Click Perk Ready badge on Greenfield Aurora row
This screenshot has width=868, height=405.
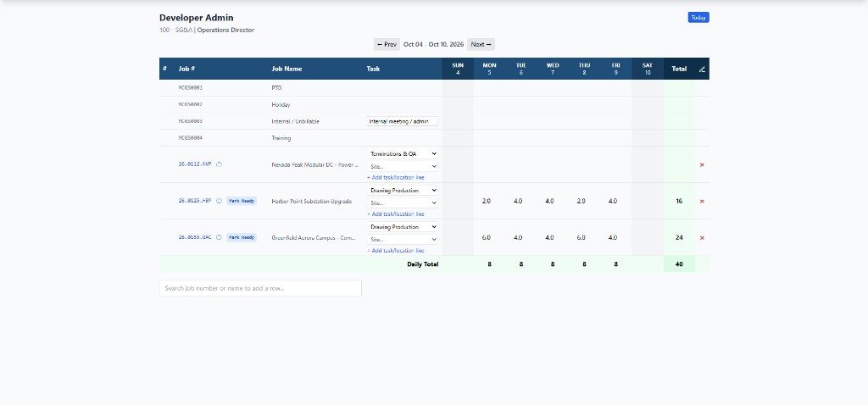(x=242, y=237)
